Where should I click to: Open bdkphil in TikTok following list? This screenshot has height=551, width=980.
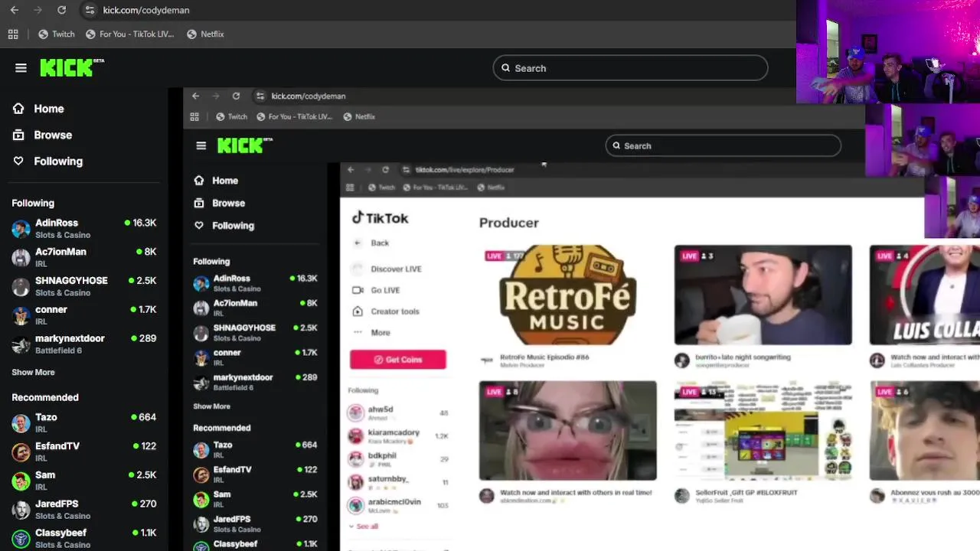pyautogui.click(x=398, y=459)
